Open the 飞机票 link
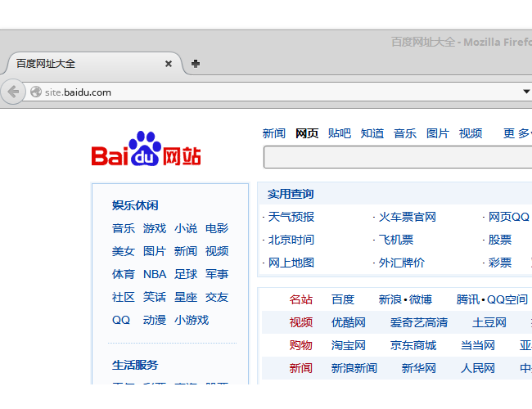Image resolution: width=532 pixels, height=409 pixels. (396, 240)
